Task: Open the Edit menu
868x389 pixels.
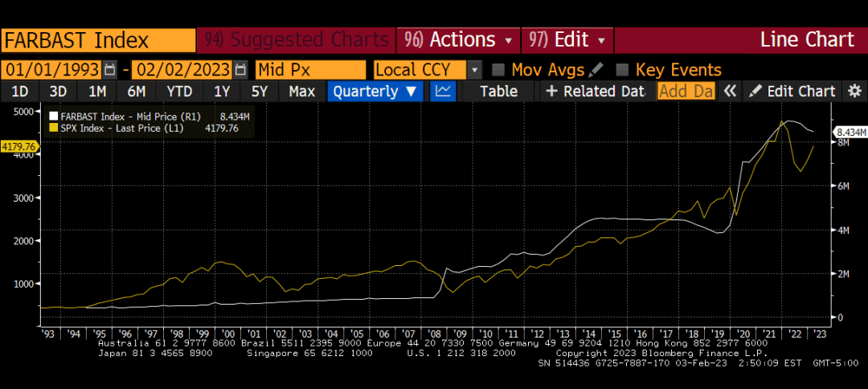Action: coord(568,39)
